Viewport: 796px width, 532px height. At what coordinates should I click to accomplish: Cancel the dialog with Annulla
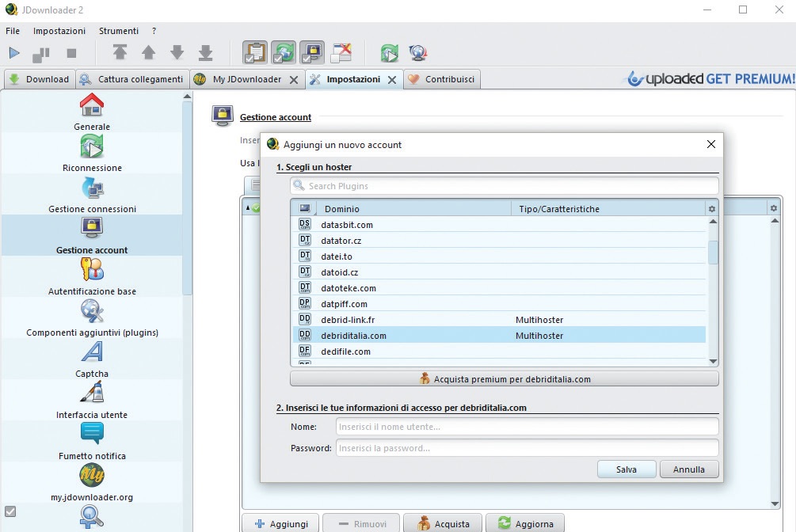pos(689,469)
